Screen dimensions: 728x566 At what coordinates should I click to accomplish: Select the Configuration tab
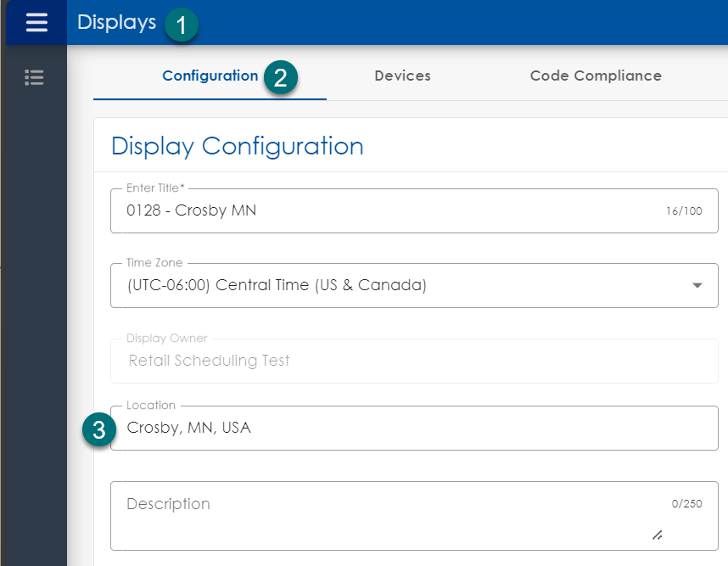click(x=210, y=76)
